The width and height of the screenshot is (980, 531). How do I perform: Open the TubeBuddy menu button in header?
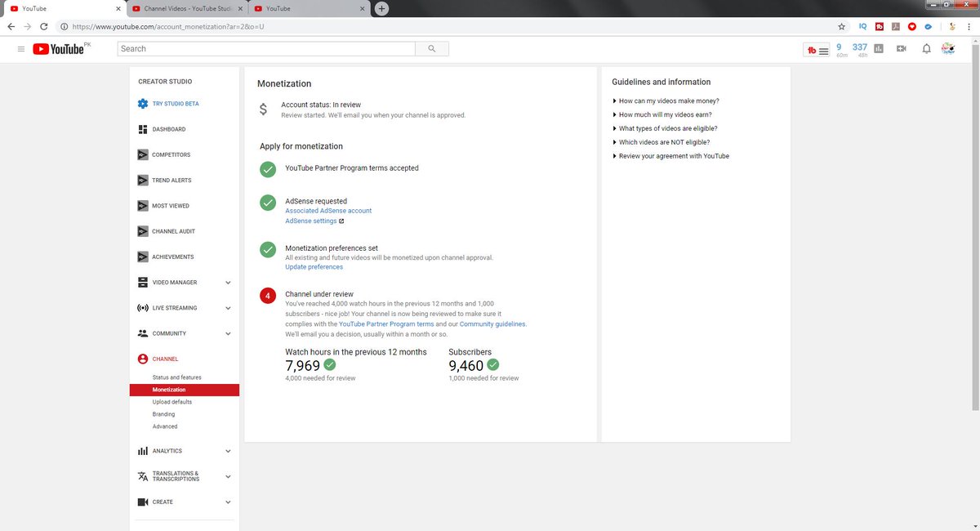(x=818, y=50)
